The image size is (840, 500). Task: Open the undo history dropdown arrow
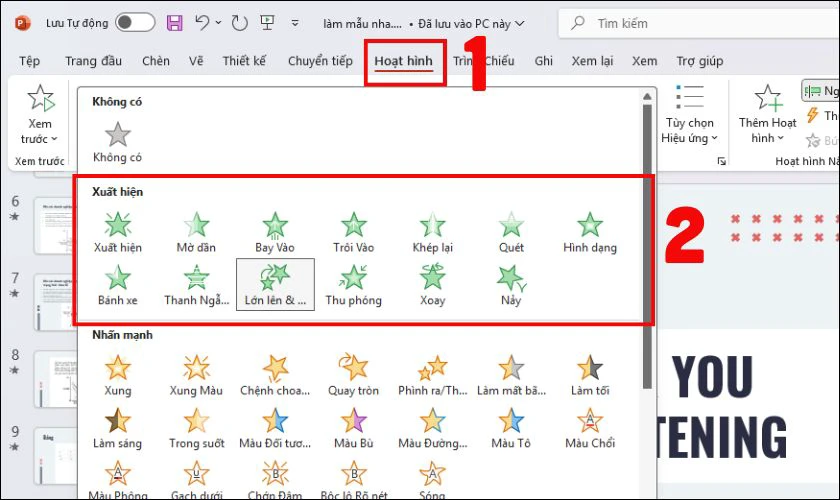tap(218, 23)
